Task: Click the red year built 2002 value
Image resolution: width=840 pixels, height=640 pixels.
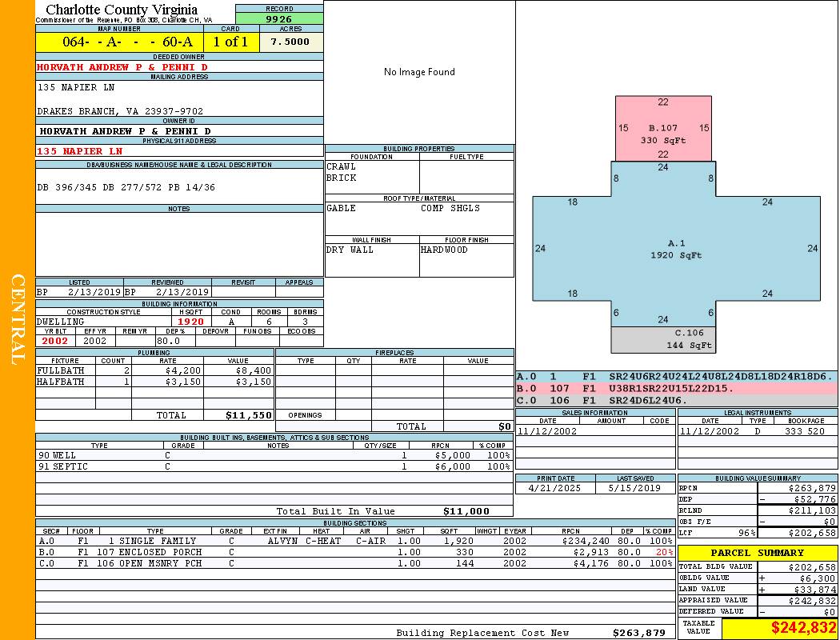Action: tap(55, 341)
